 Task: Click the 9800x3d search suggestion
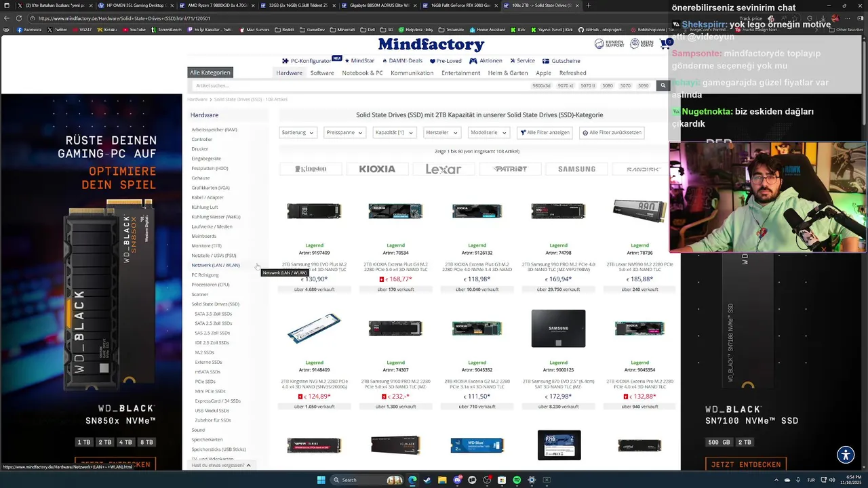click(541, 86)
